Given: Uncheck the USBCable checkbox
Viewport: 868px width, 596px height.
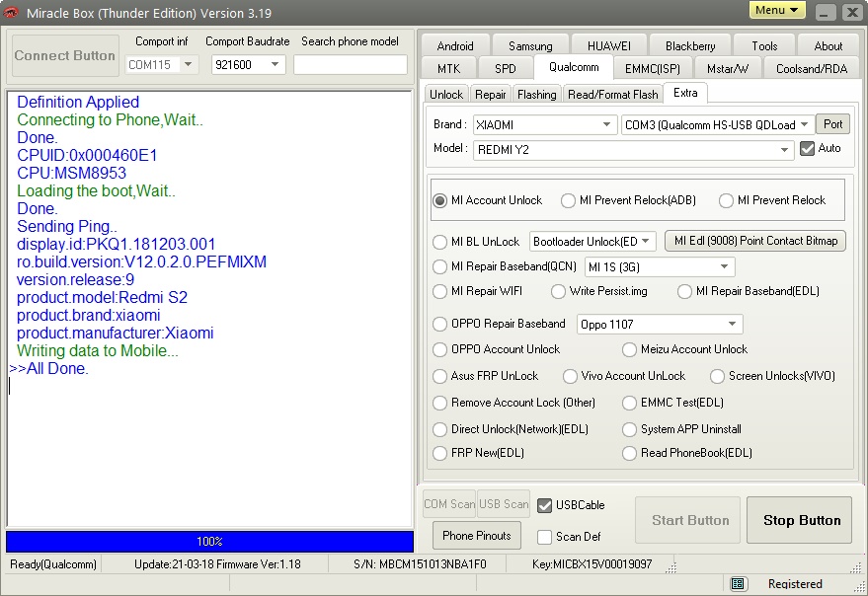Looking at the screenshot, I should (x=545, y=505).
